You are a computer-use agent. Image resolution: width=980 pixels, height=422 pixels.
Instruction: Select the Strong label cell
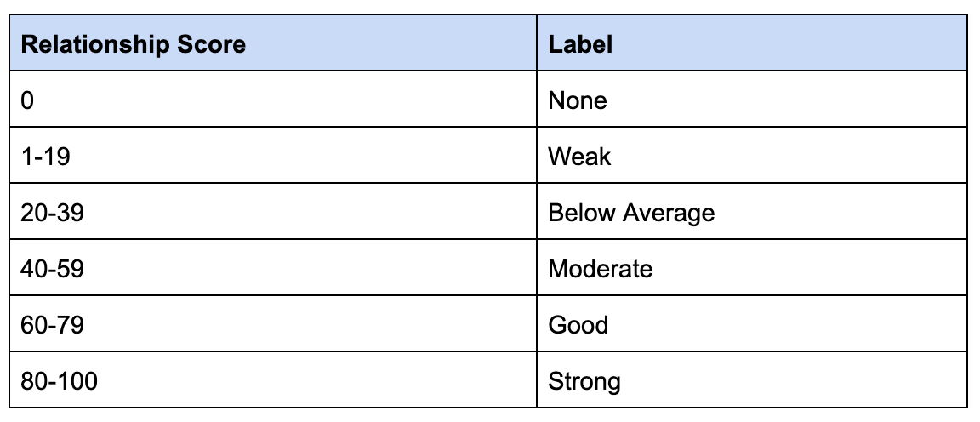point(752,379)
